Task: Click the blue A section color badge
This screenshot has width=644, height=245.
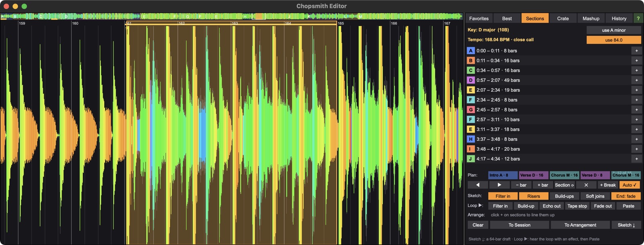Action: (471, 51)
